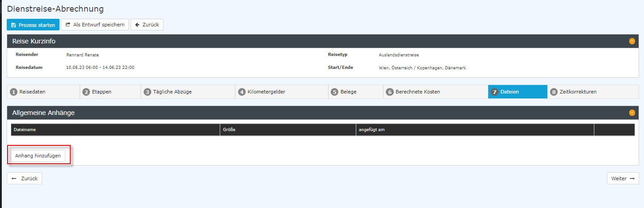
Task: Click the Prozess starten button
Action: (x=33, y=25)
